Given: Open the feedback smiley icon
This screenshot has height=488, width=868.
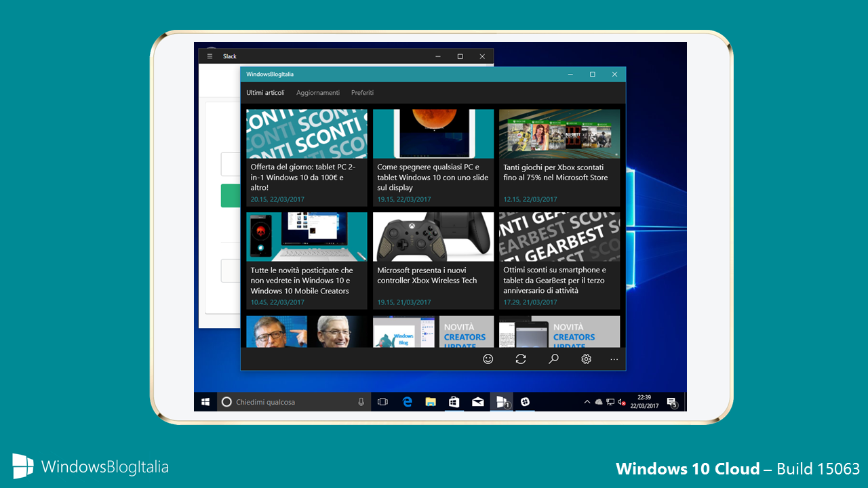Looking at the screenshot, I should [488, 359].
